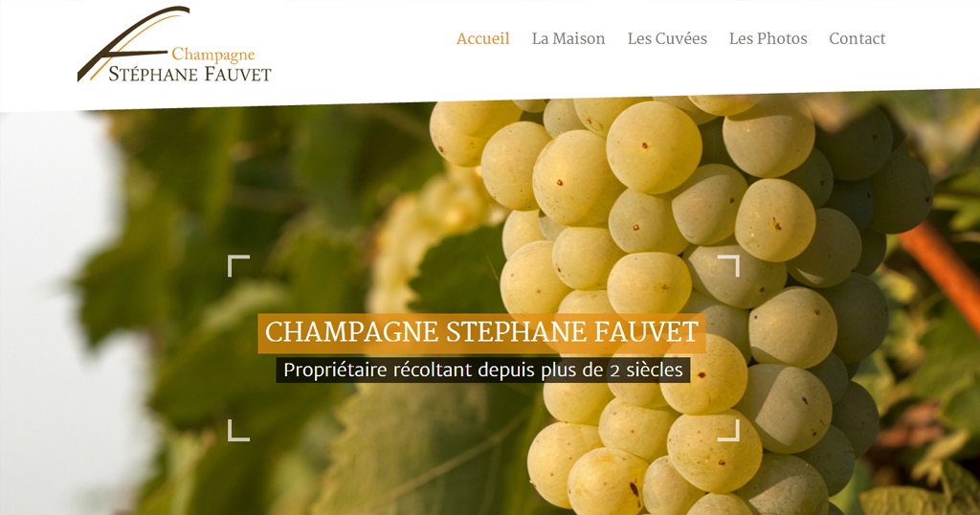Click the "Stéphane Fauvet" logo text
The image size is (980, 515).
pyautogui.click(x=190, y=75)
